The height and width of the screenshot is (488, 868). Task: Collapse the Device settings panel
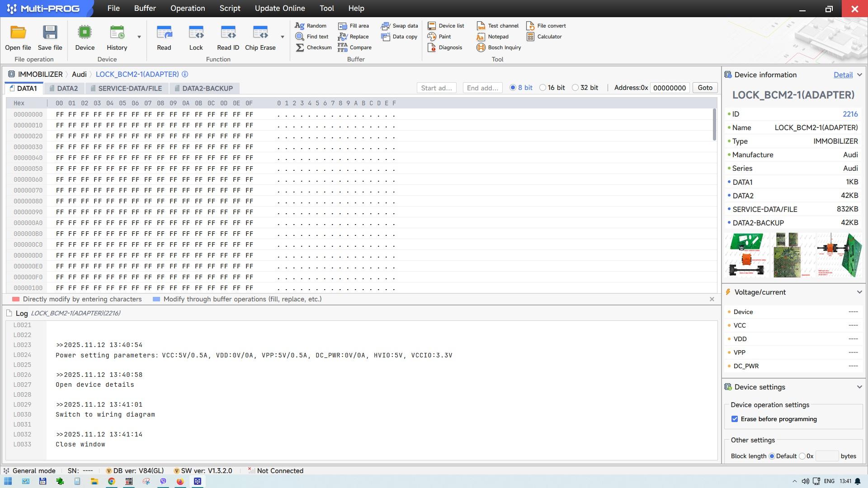point(859,387)
